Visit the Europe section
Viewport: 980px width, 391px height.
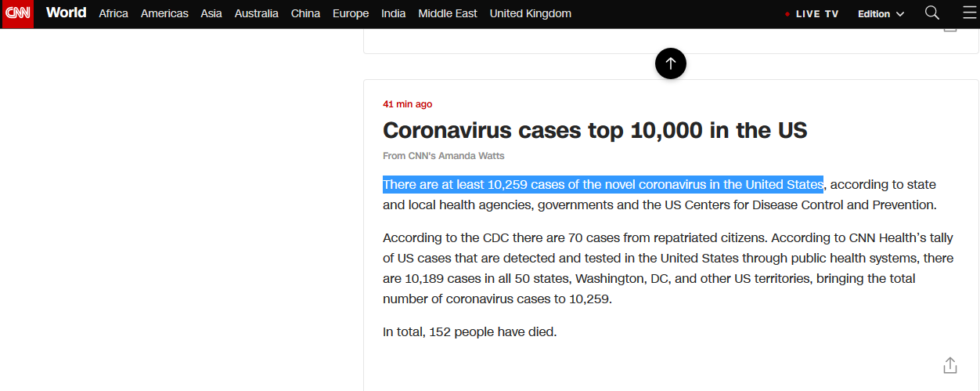(x=351, y=13)
